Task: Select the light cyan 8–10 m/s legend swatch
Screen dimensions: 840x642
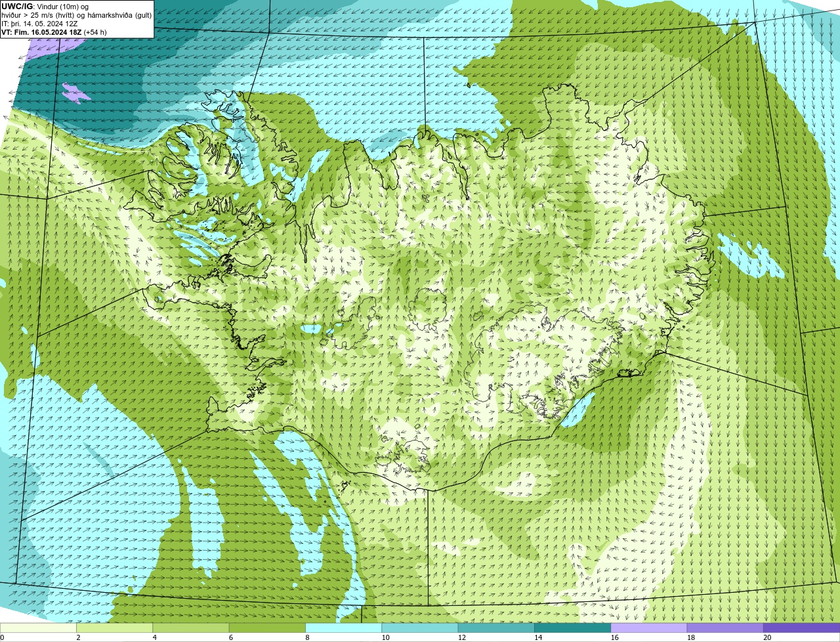Action: tap(344, 628)
